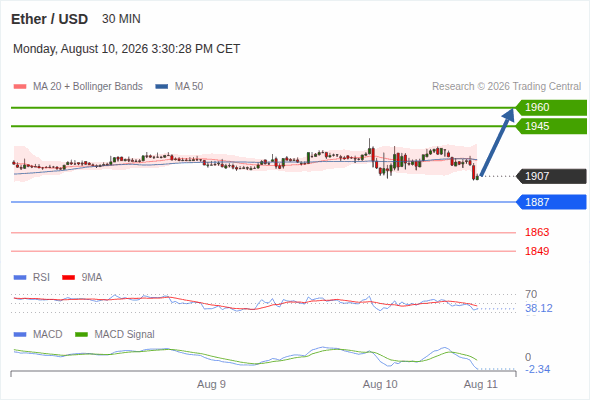This screenshot has width=590, height=400.
Task: Select the 9MA red legend marker
Action: click(68, 278)
